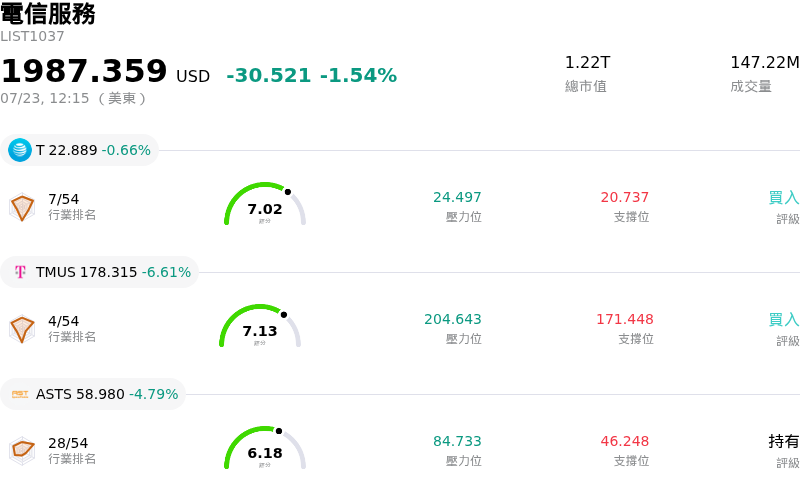Click the AST SpaceMobile orange logo icon
This screenshot has width=800, height=488.
(x=20, y=394)
